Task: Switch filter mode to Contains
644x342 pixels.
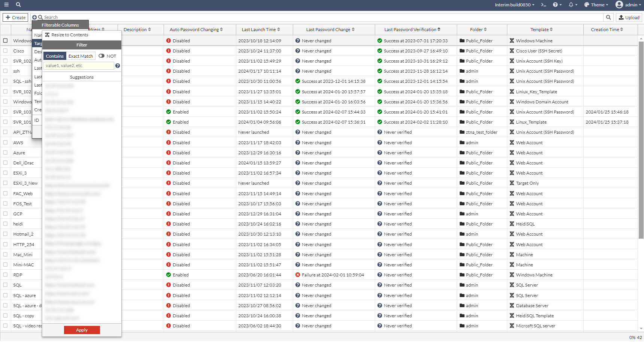Action: (x=55, y=56)
